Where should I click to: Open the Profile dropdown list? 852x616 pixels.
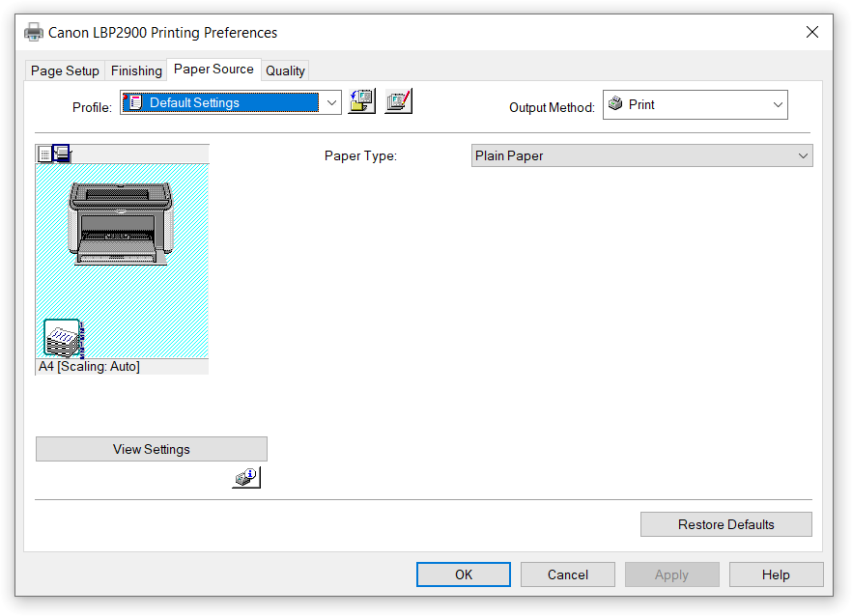(x=330, y=102)
